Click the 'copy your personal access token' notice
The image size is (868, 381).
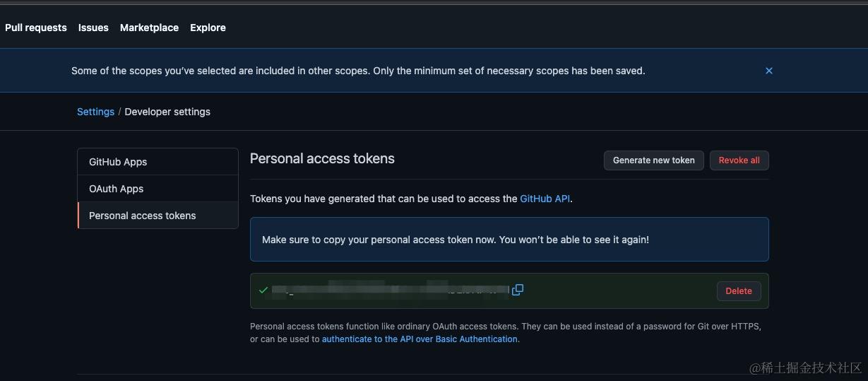coord(455,240)
